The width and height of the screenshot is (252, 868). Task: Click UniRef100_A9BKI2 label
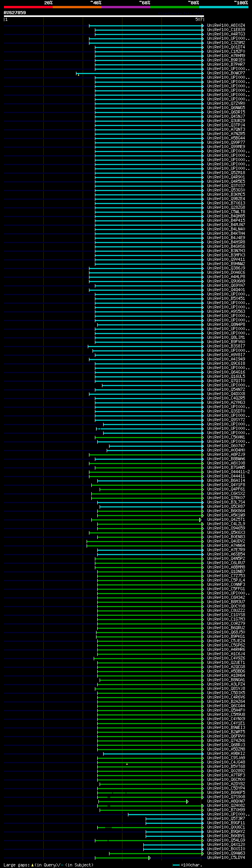pyautogui.click(x=226, y=753)
